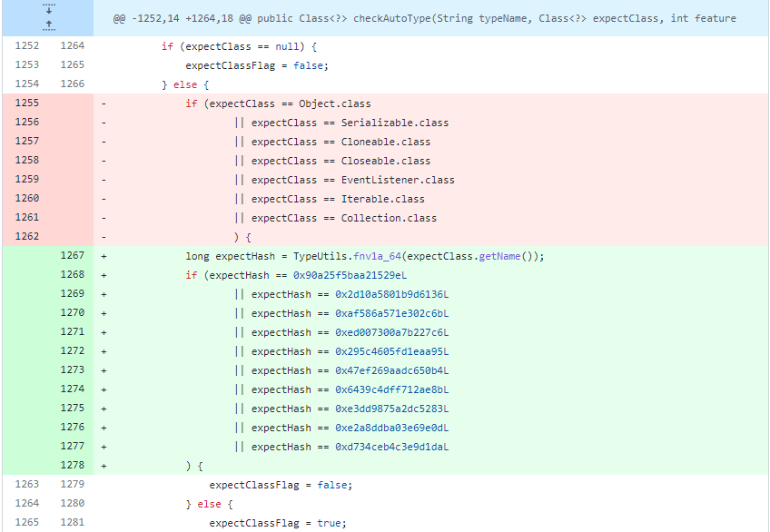Click hash value 0x90a25f5baa21529eL
The image size is (770, 532).
tap(350, 275)
